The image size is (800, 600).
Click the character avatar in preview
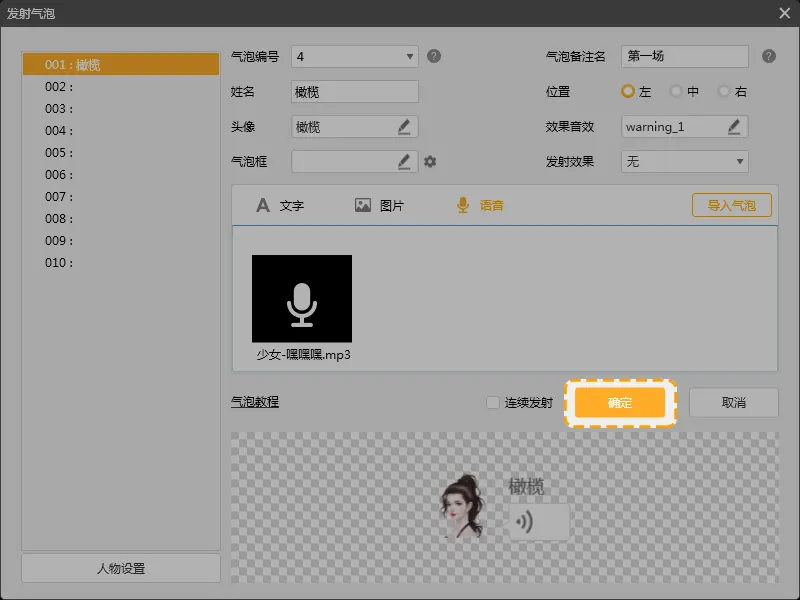(464, 507)
